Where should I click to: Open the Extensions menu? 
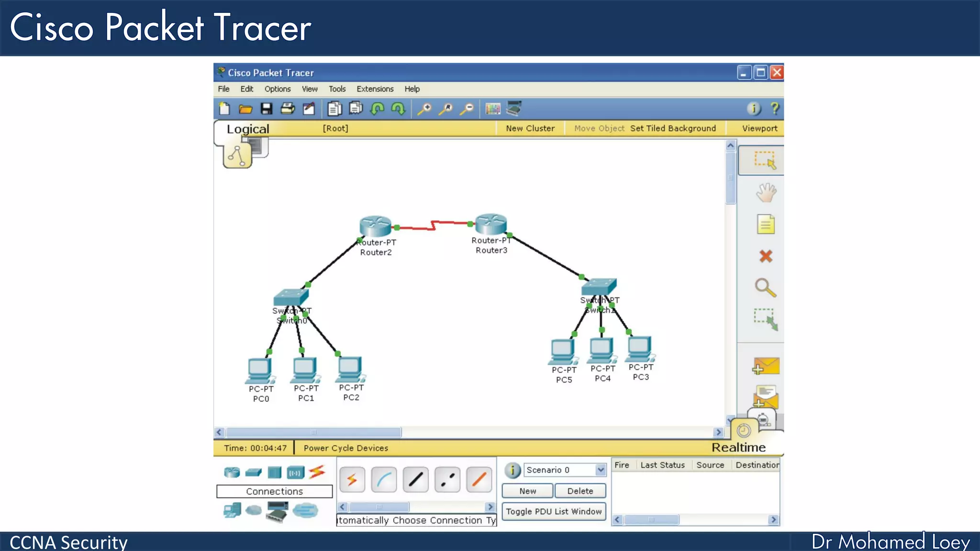pos(375,89)
